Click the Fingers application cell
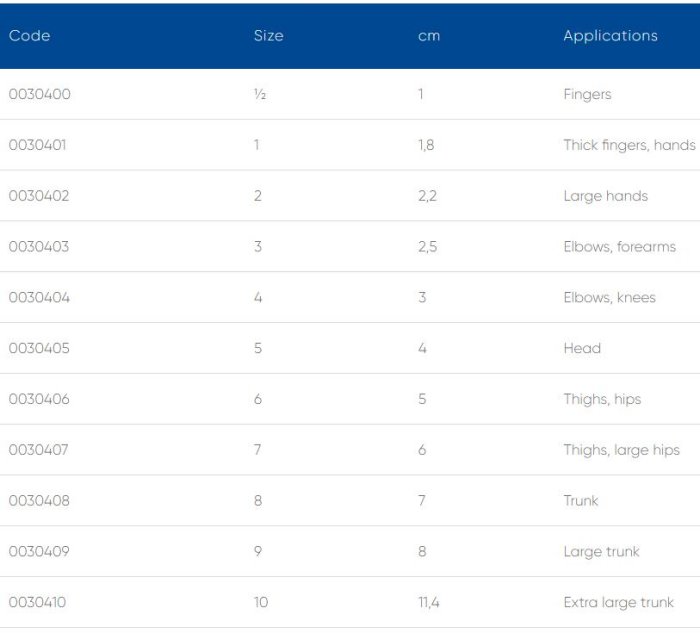Viewport: 700px width, 633px height. (587, 95)
